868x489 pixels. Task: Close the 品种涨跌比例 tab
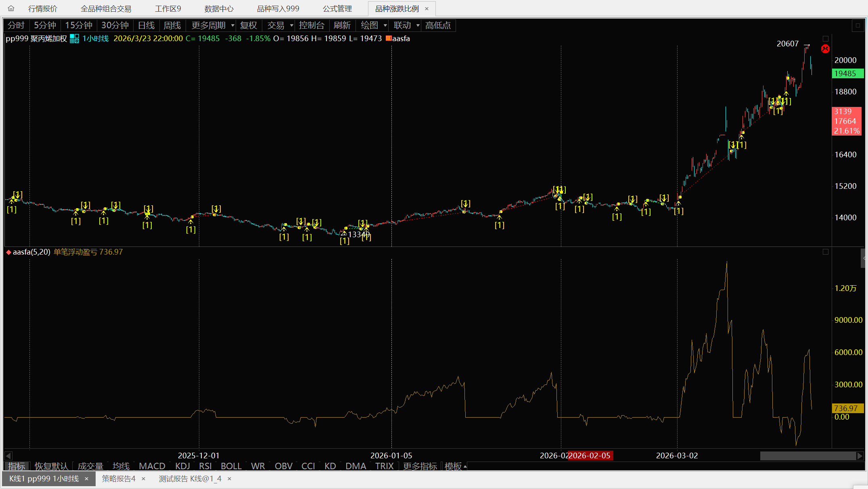point(427,8)
